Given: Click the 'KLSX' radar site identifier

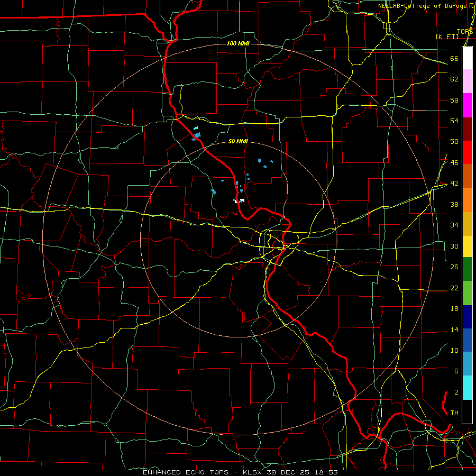Looking at the screenshot, I should (253, 472).
